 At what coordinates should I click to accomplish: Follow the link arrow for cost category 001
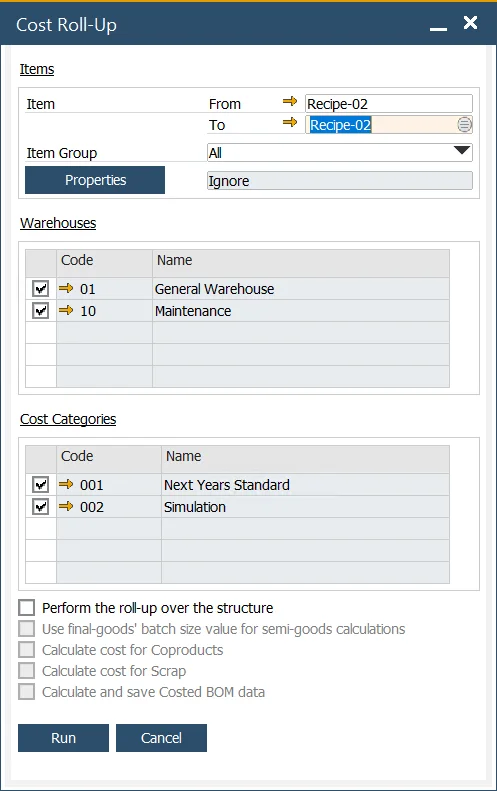(66, 484)
